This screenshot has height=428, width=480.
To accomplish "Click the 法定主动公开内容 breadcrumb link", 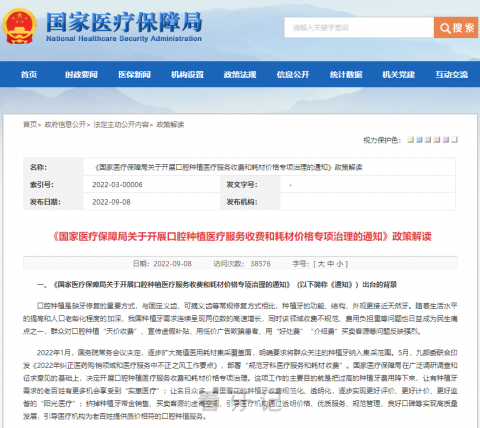I will pos(121,125).
